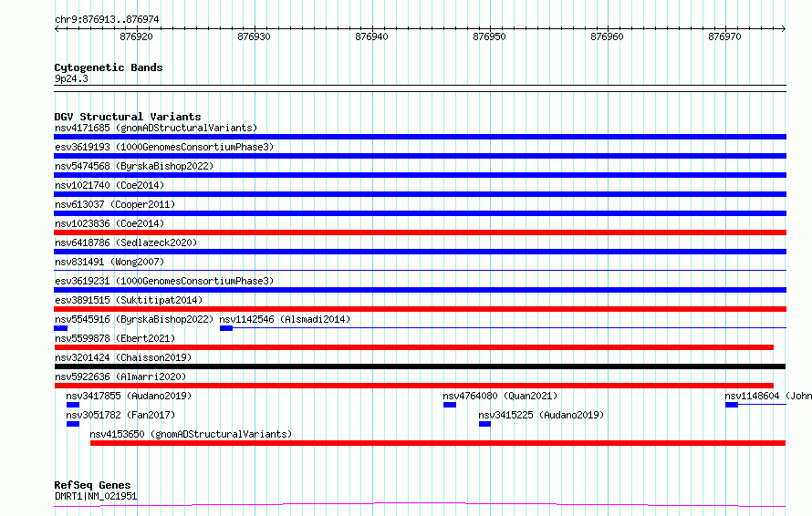Click ruler position 876950
Image resolution: width=812 pixels, height=516 pixels.
[x=489, y=36]
